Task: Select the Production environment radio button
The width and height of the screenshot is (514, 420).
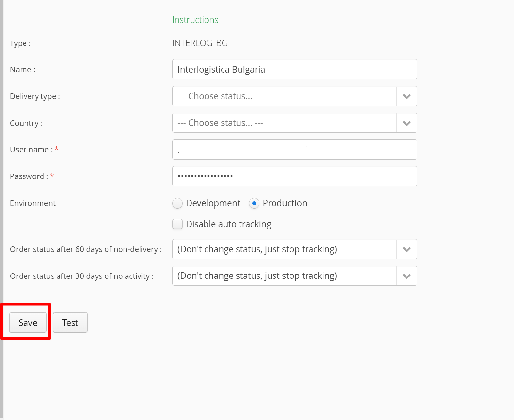Action: tap(254, 203)
